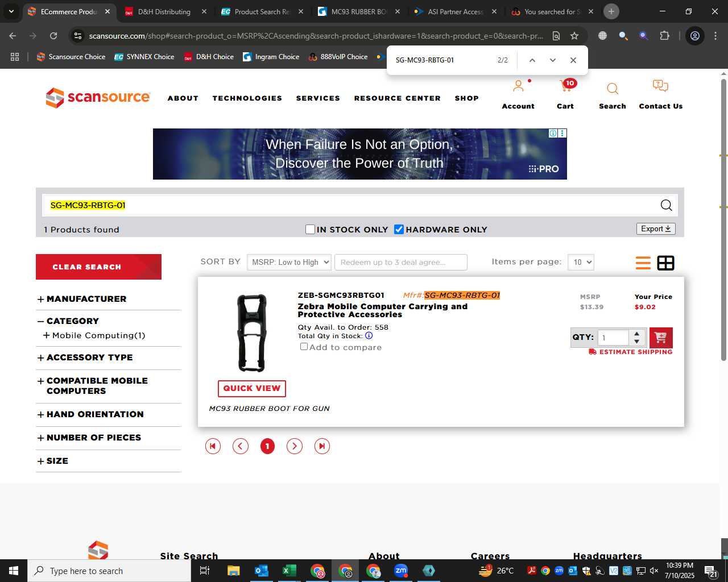Close the find-in-page bar

click(x=573, y=60)
